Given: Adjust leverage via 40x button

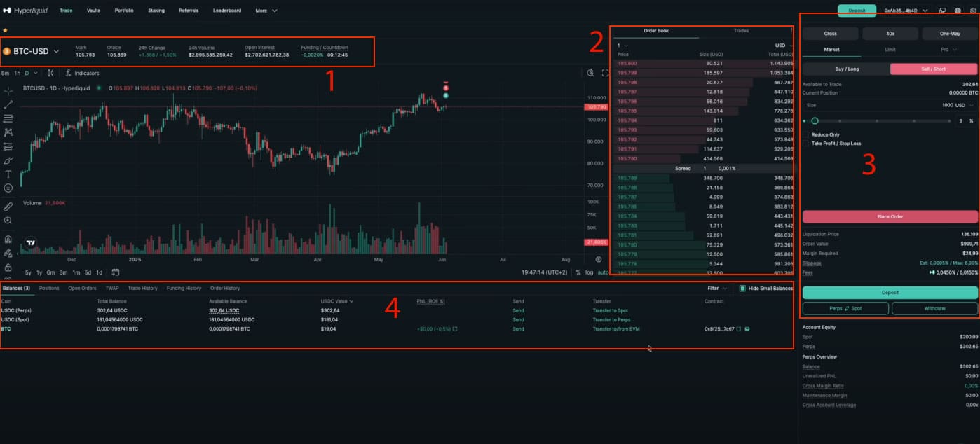Looking at the screenshot, I should [890, 33].
